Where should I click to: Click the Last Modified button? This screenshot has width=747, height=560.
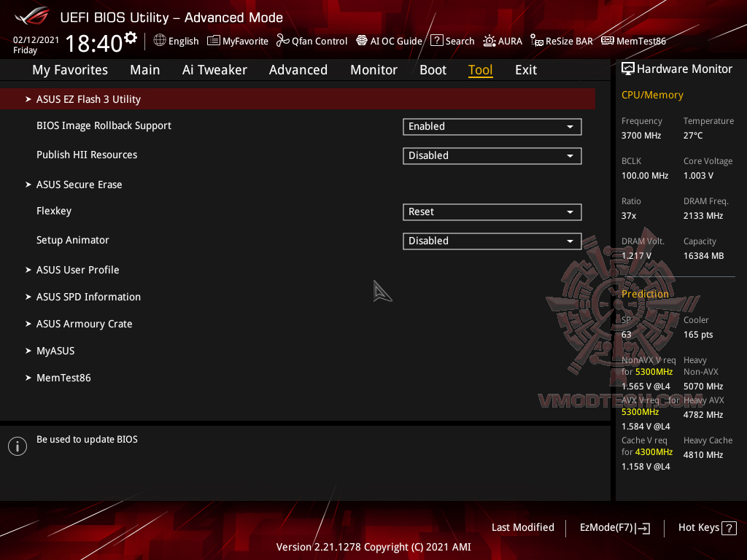(522, 527)
